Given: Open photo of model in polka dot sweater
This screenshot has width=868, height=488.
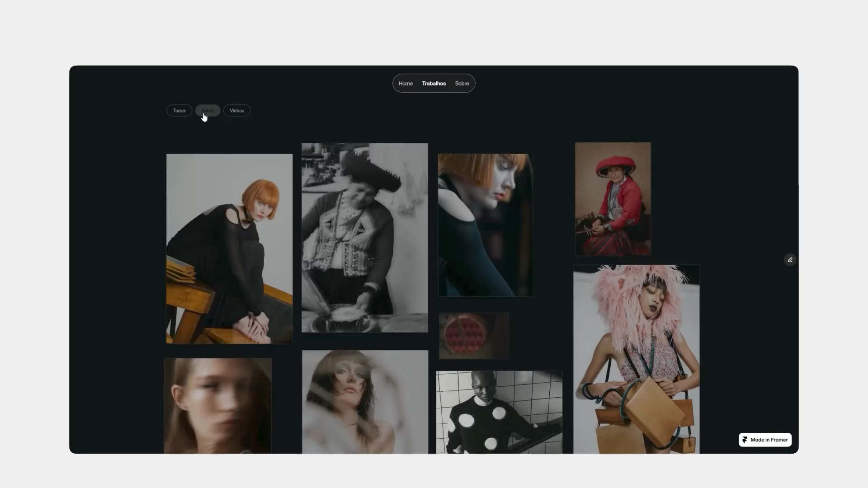Looking at the screenshot, I should pos(500,412).
